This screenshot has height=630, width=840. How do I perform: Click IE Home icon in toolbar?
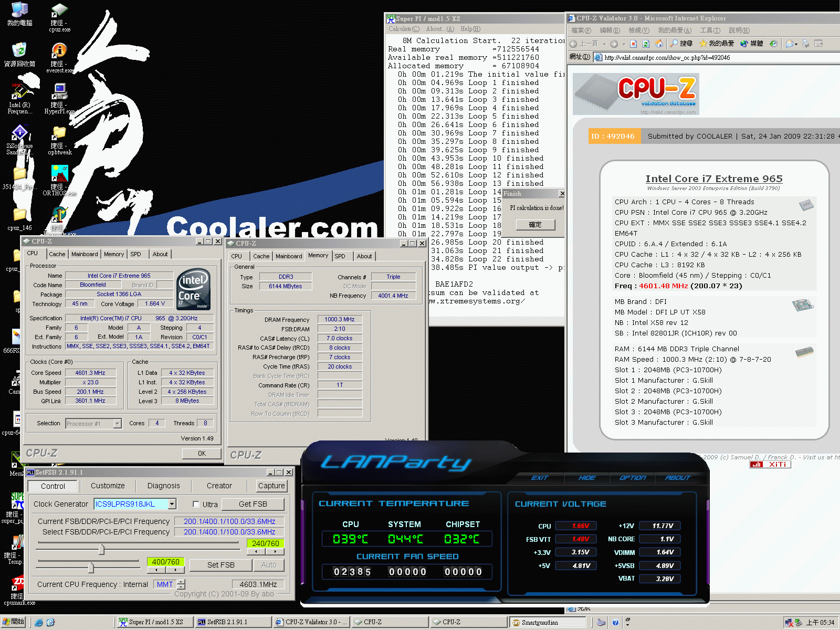point(659,44)
